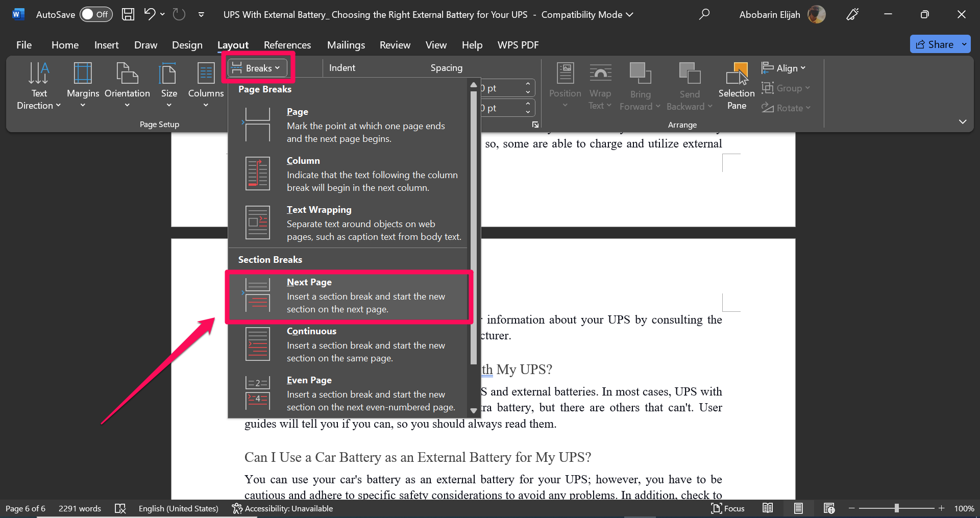Screen dimensions: 980x518
Task: Click the Page 6 of 6 indicator
Action: click(26, 508)
